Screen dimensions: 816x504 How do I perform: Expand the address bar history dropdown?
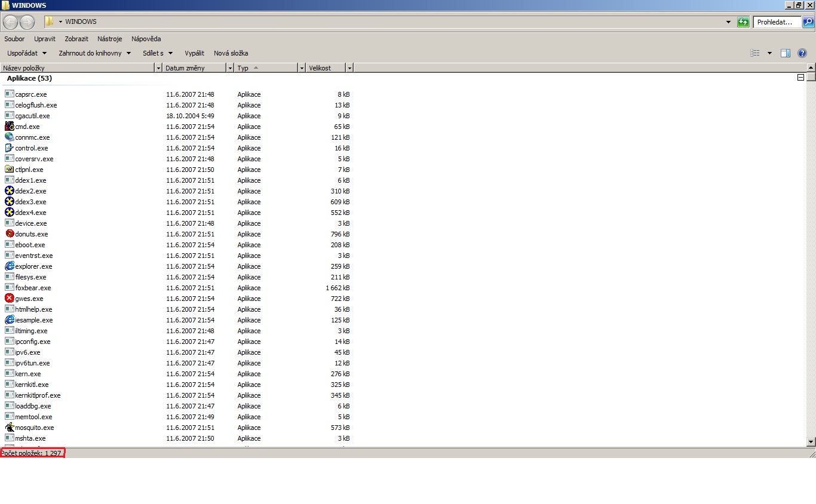(x=728, y=22)
